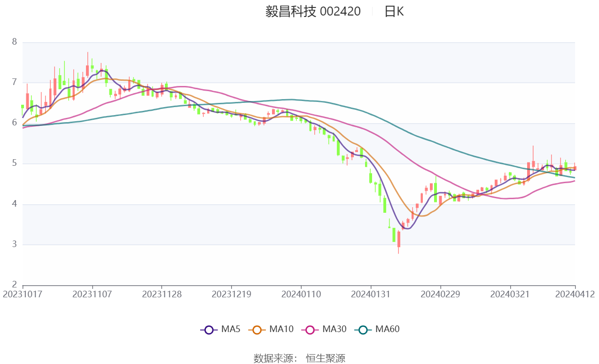Image resolution: width=599 pixels, height=364 pixels.
Task: Choose the 20240321 x-axis date label
Action: click(x=510, y=294)
